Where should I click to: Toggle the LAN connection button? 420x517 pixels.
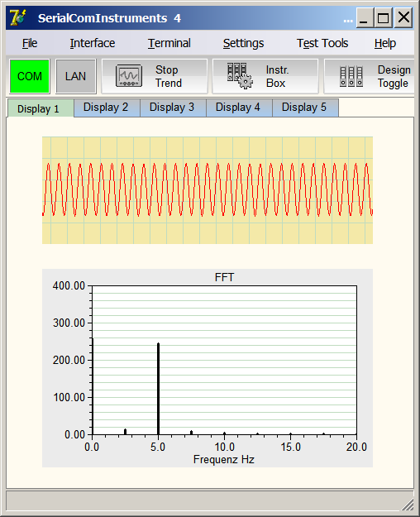[x=75, y=76]
